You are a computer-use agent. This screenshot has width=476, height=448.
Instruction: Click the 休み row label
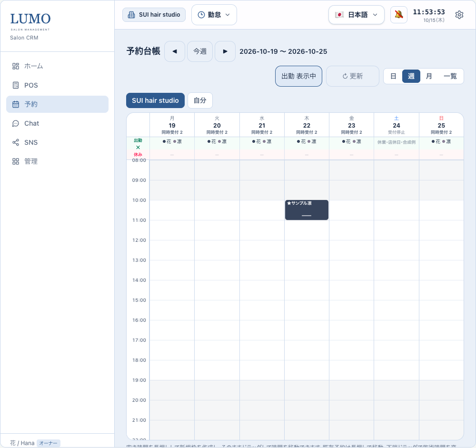point(138,155)
